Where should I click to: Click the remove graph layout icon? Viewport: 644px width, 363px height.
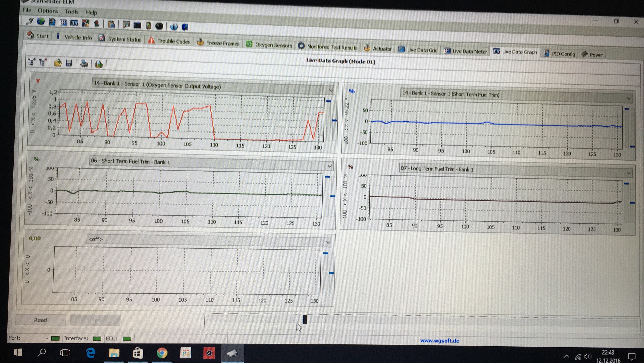[x=43, y=62]
